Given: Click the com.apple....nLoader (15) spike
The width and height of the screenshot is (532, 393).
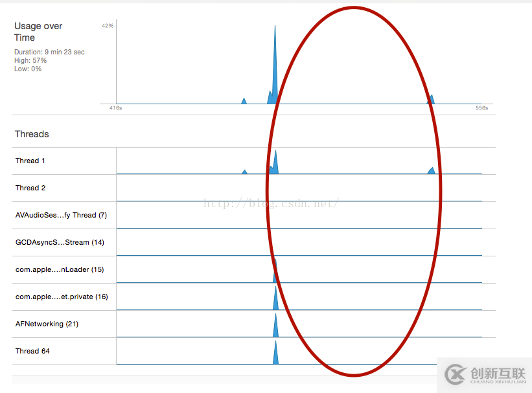Looking at the screenshot, I should (275, 273).
